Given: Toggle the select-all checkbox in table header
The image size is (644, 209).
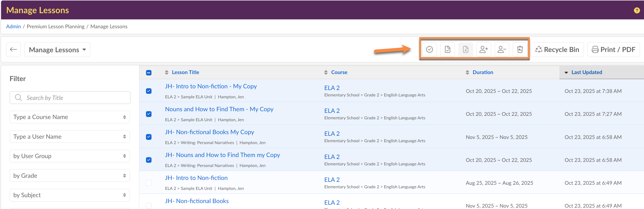Looking at the screenshot, I should click(149, 72).
